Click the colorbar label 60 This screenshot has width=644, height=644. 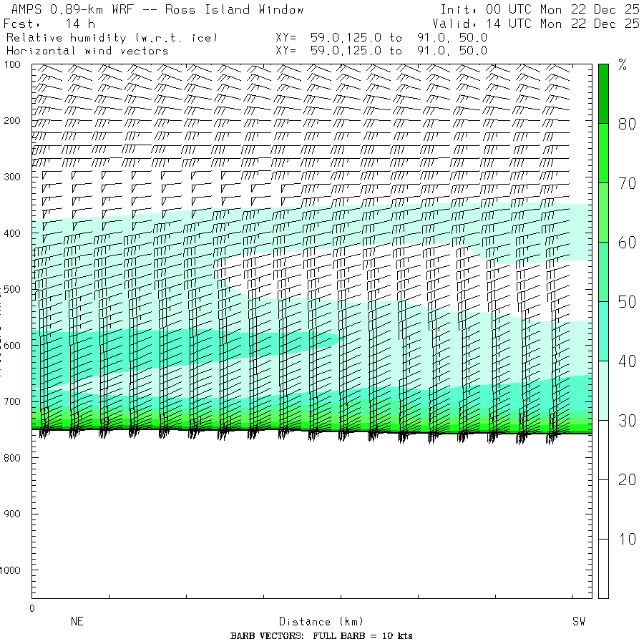tap(627, 243)
